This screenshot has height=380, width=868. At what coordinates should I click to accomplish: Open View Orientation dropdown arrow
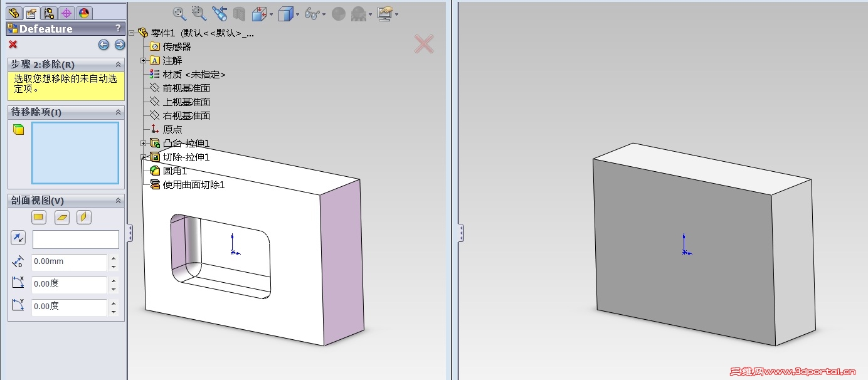click(271, 14)
